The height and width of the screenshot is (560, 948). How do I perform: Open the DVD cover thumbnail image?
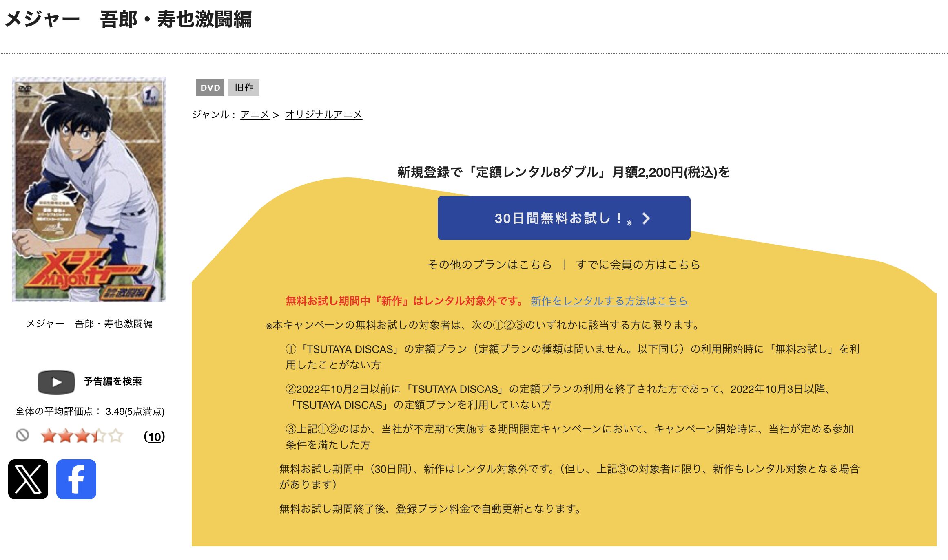pos(89,190)
